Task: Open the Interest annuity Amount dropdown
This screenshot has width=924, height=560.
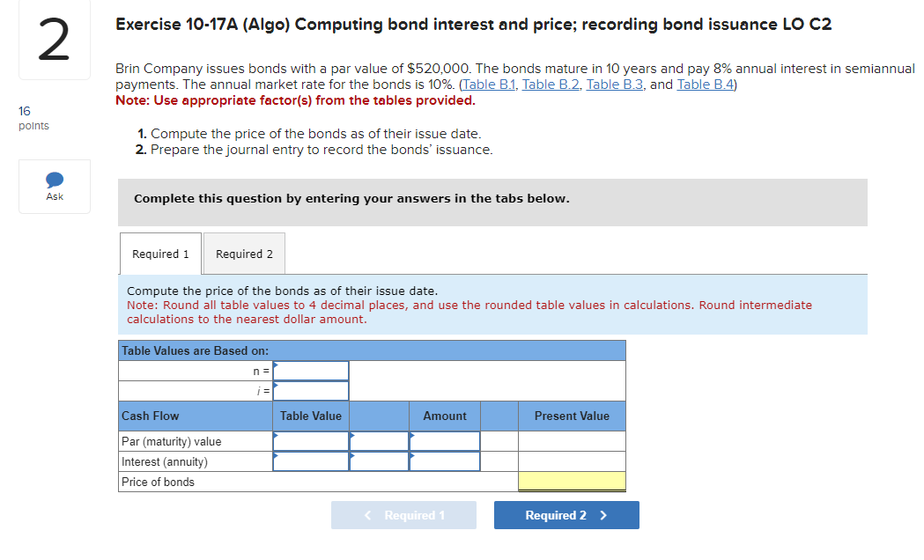Action: [444, 461]
